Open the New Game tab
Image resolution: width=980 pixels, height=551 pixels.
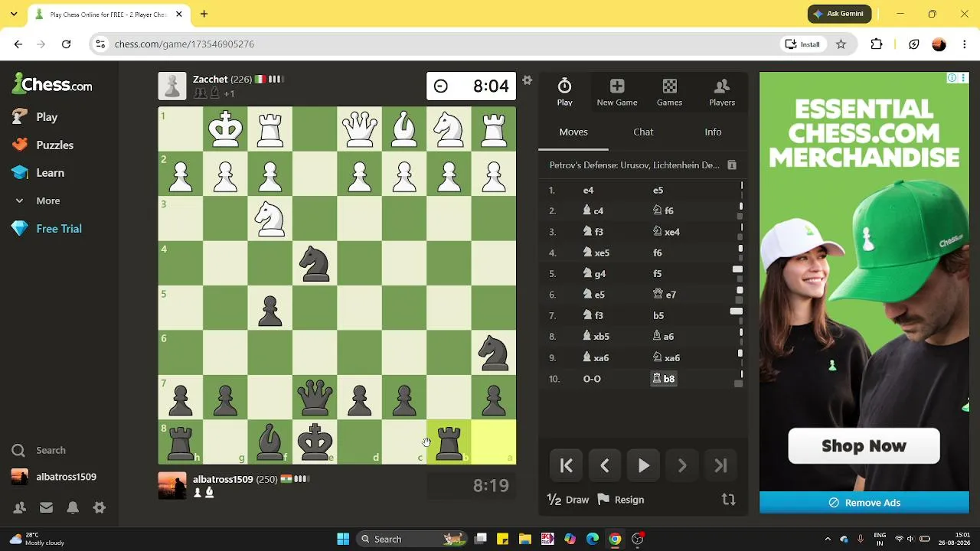(617, 92)
